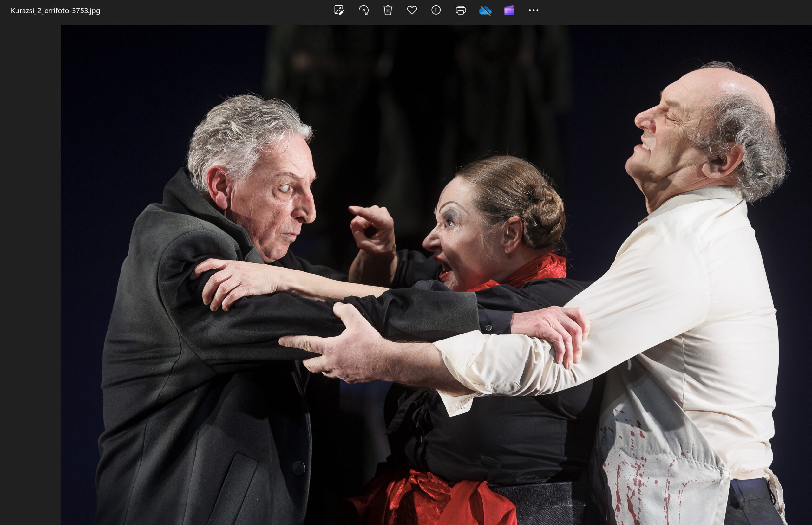Rotate the photo with the rotate icon

pos(363,10)
